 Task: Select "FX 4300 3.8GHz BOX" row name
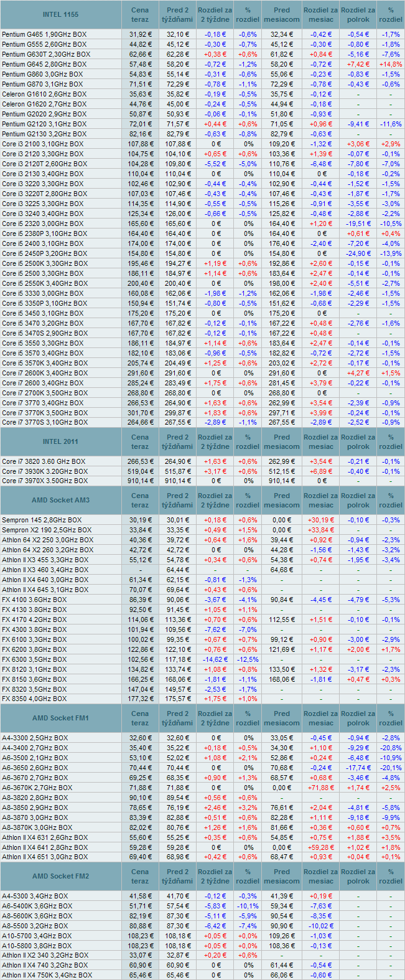coord(35,629)
